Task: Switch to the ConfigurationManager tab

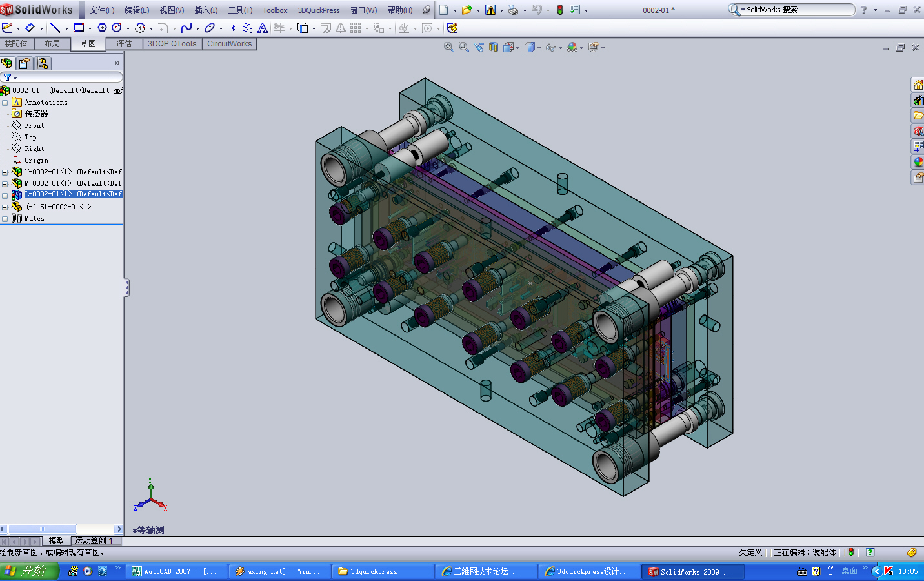Action: tap(43, 63)
